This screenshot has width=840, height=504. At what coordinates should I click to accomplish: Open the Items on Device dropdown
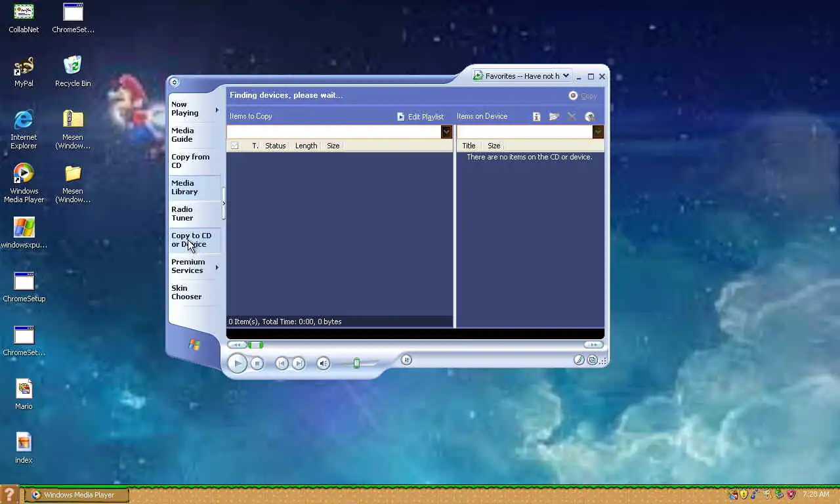coord(598,132)
